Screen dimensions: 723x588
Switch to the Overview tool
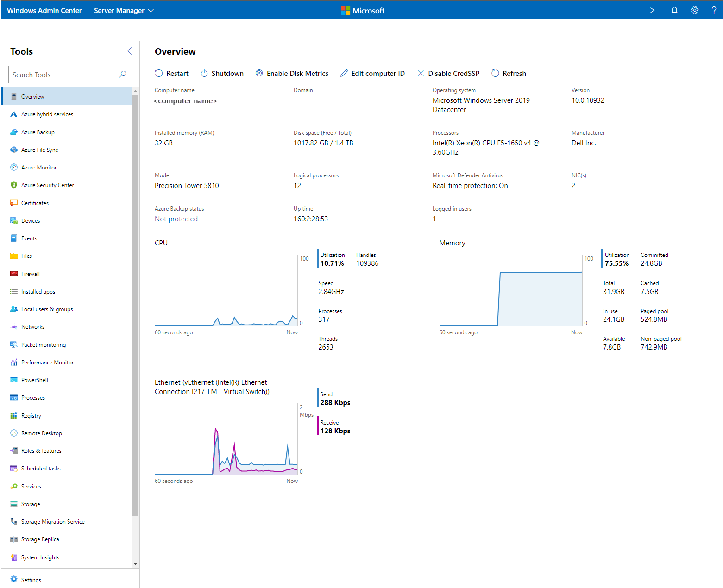tap(33, 96)
